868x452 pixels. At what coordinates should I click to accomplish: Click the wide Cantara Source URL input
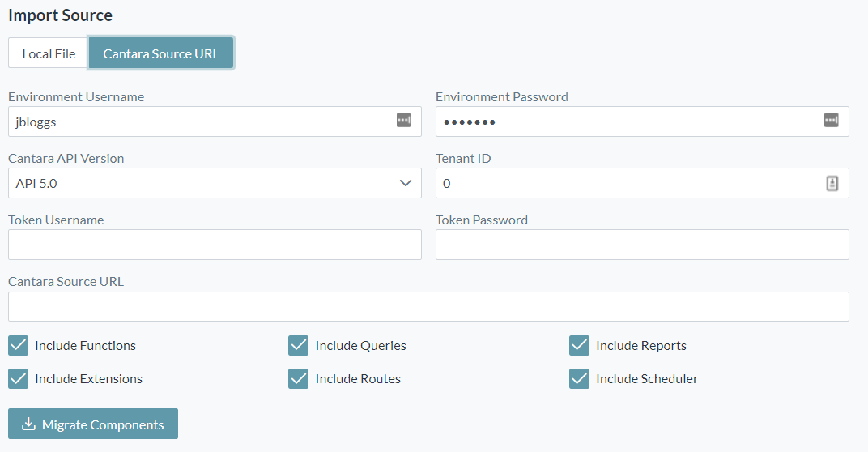coord(428,307)
